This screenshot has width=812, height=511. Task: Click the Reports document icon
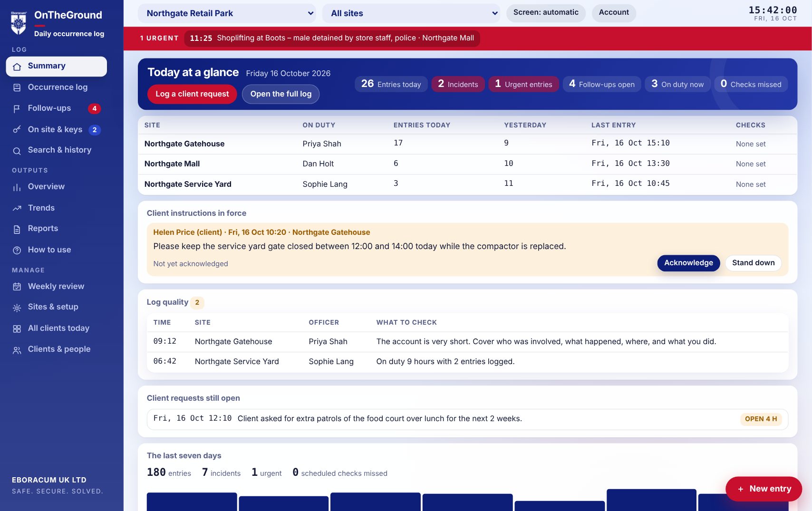pyautogui.click(x=17, y=229)
